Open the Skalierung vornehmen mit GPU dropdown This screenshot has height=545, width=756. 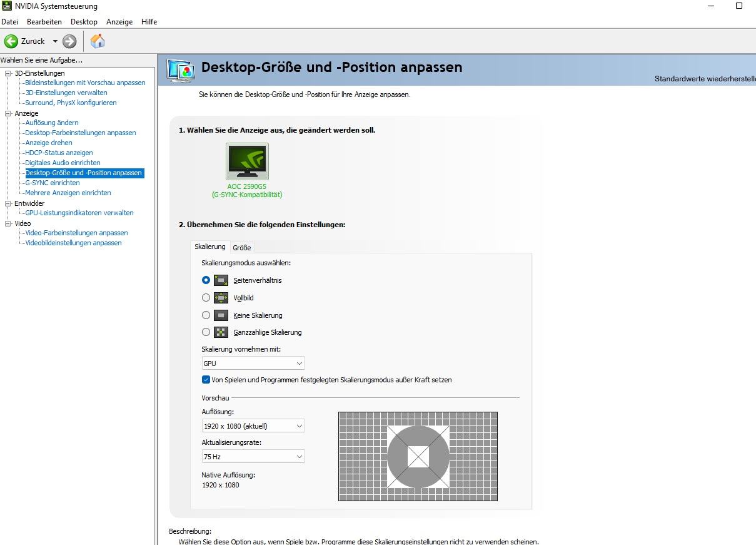click(x=253, y=364)
